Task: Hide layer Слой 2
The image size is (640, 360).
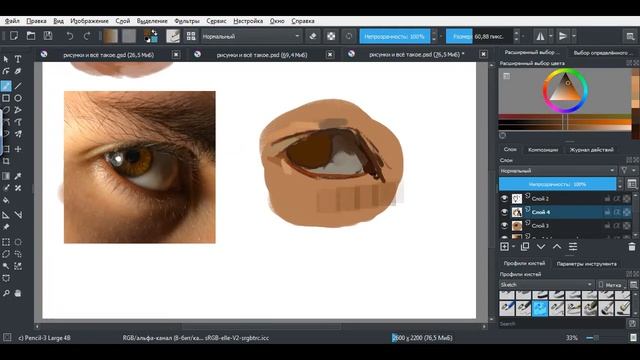Action: [x=504, y=198]
